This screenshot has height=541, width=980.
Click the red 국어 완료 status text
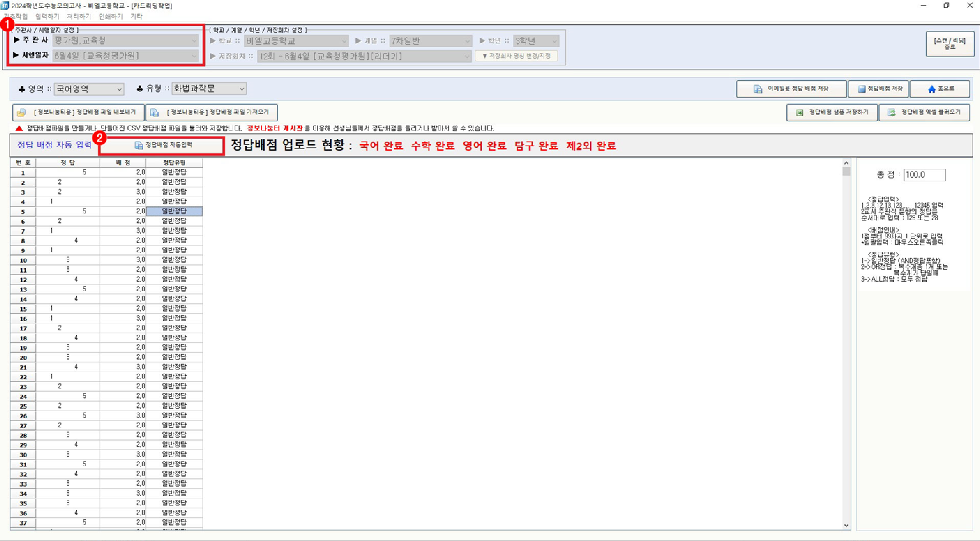[381, 146]
